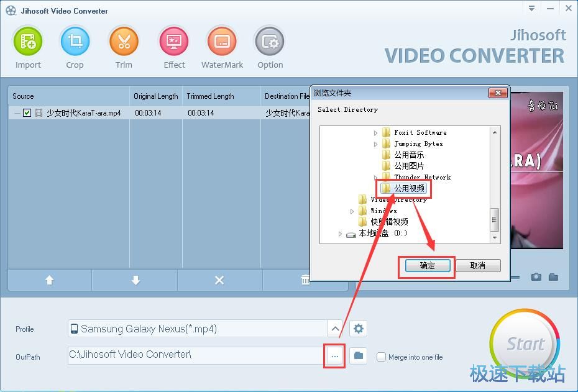This screenshot has height=392, width=578.
Task: Click the Source column header
Action: pyautogui.click(x=69, y=96)
